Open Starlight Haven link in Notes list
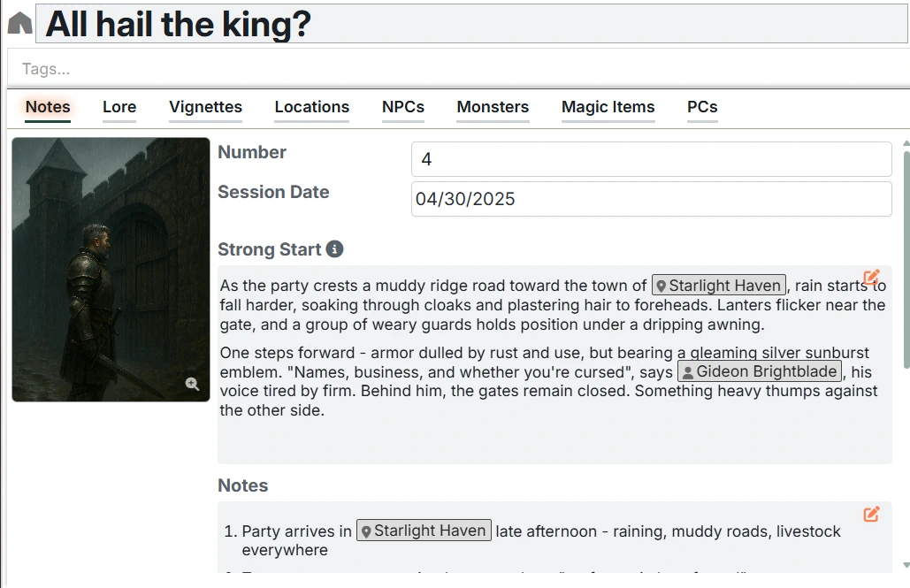910x588 pixels. [424, 531]
